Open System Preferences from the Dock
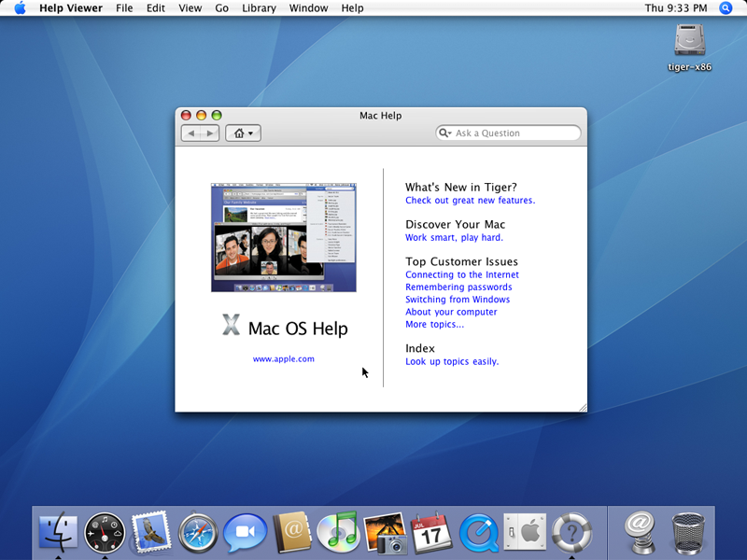 pyautogui.click(x=525, y=533)
